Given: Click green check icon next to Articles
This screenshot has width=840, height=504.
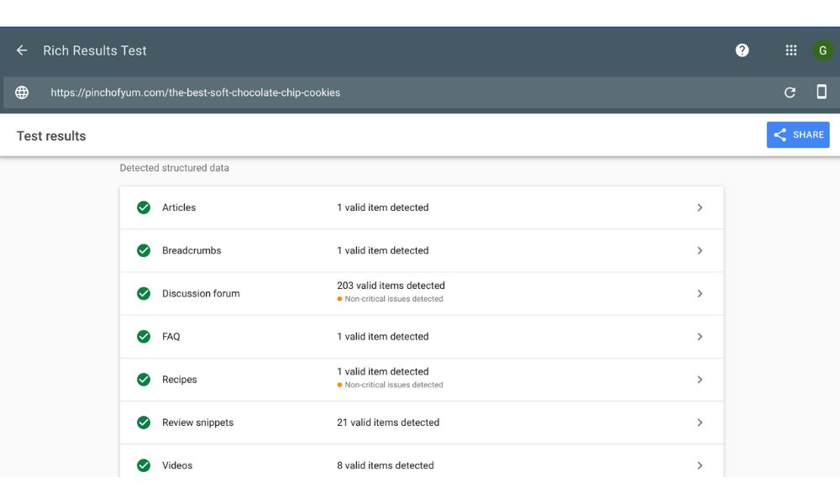Looking at the screenshot, I should tap(144, 207).
